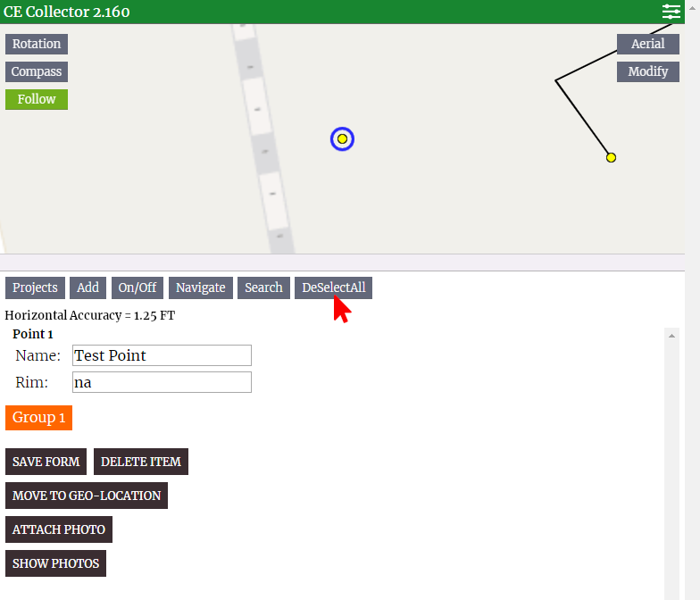Open the Search tool
Viewport: 700px width, 600px height.
263,287
